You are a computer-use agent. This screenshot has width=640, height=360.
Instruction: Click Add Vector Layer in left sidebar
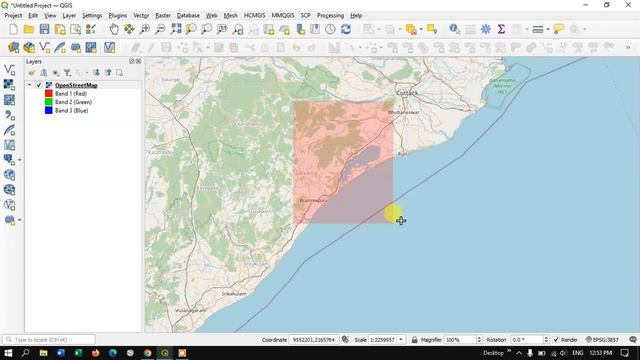tap(9, 70)
